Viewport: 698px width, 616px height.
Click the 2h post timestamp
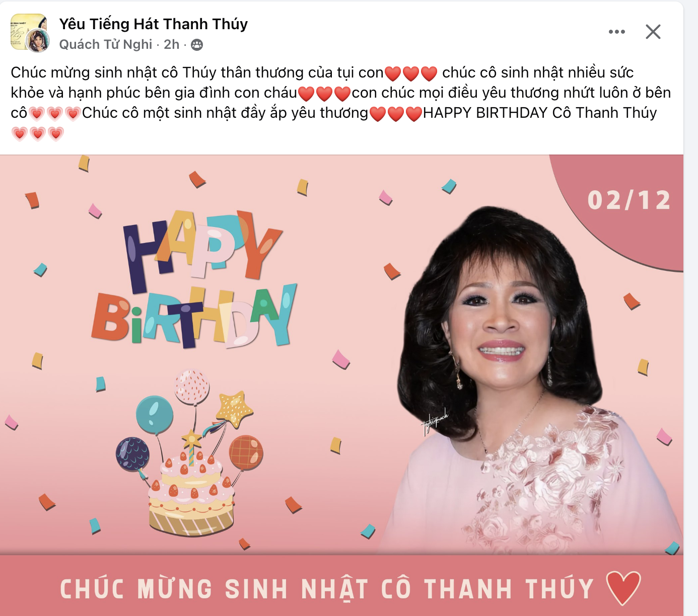(171, 44)
